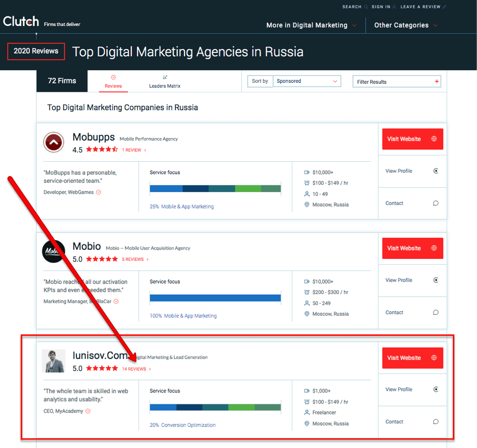Click the verified badge next to Developer, WebGames
Image resolution: width=477 pixels, height=448 pixels.
98,192
